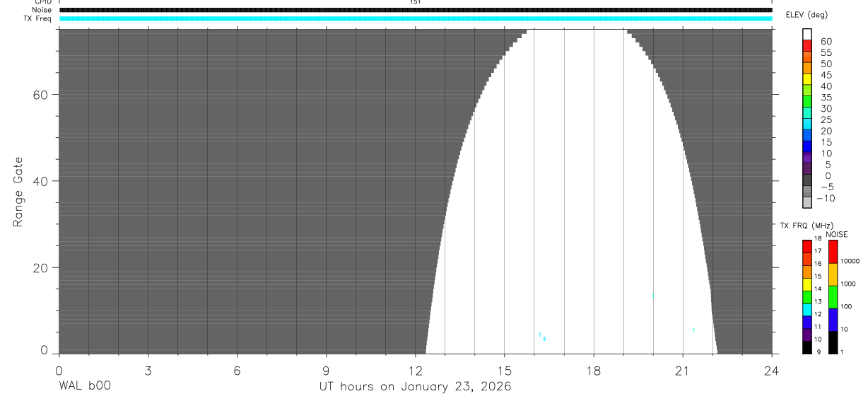This screenshot has width=868, height=401.
Task: Select the 6 tick on the UT hours axis
Action: tap(237, 370)
